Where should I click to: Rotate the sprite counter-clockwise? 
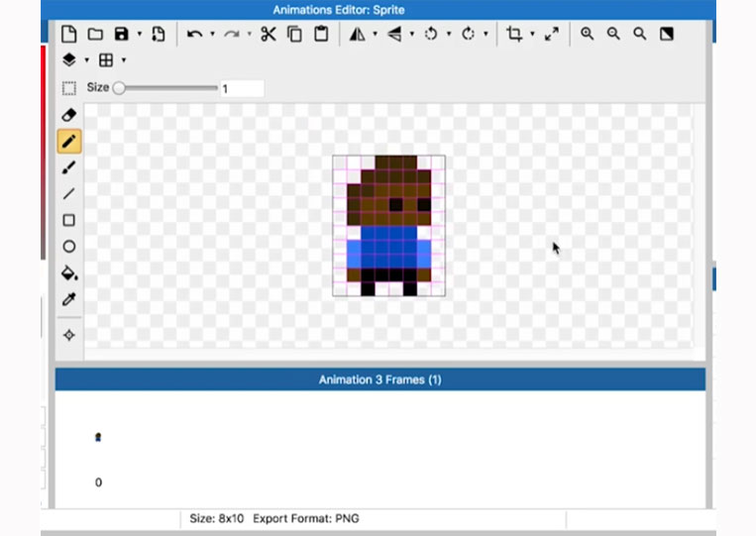(x=431, y=35)
